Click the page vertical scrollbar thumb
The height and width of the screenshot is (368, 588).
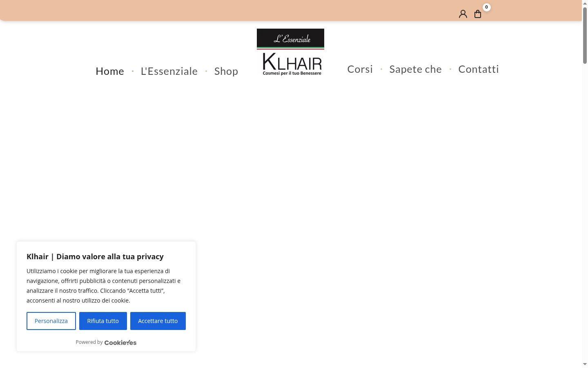[585, 35]
